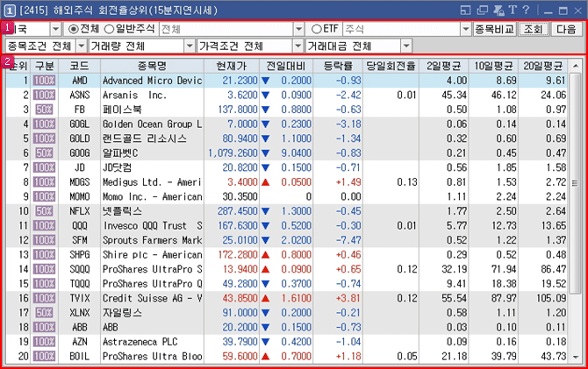Click the 100% badge in AMD row

44,81
